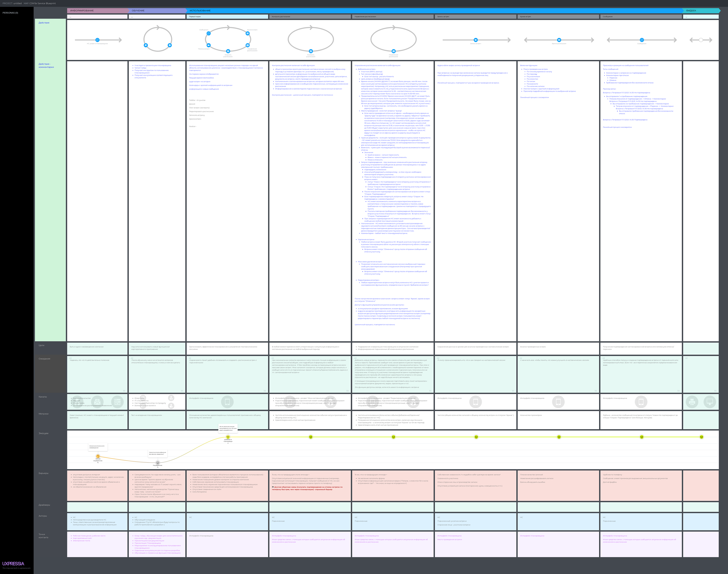Click the empty circle step in ФИДБЕК column
The width and height of the screenshot is (728, 574).
tap(701, 40)
